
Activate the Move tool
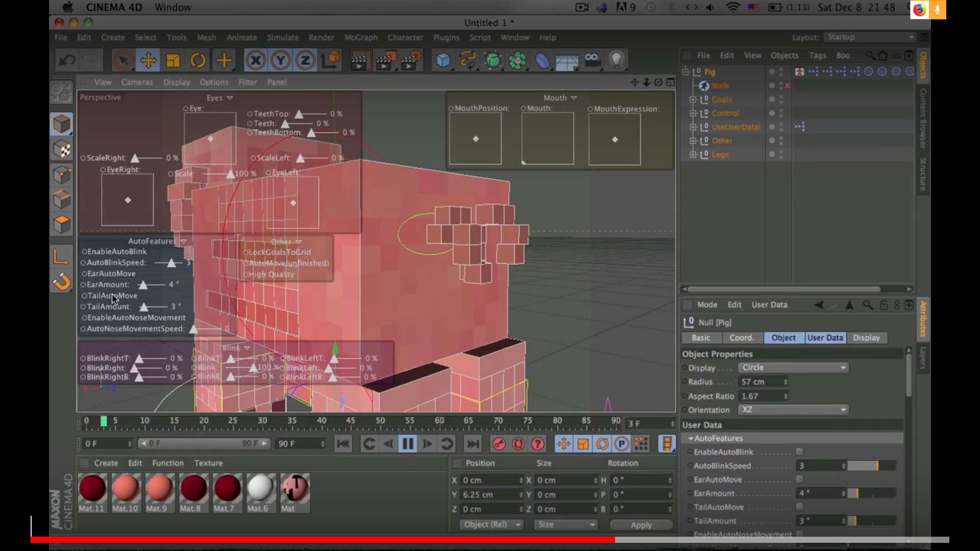point(148,60)
